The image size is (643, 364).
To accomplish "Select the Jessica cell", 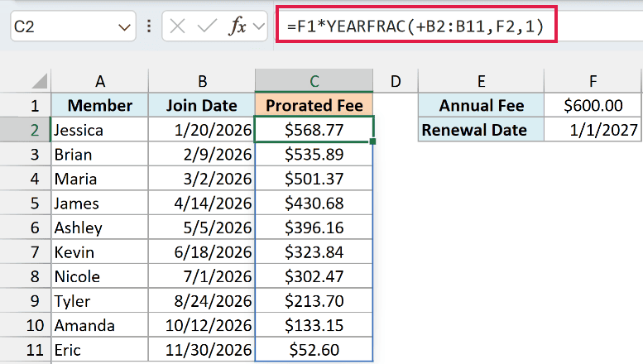I will click(x=99, y=130).
